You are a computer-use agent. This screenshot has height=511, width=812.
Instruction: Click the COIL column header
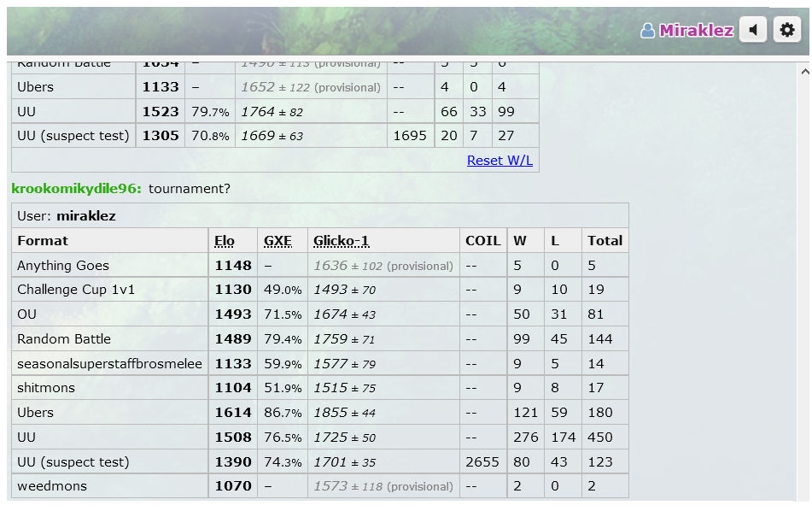[x=482, y=241]
